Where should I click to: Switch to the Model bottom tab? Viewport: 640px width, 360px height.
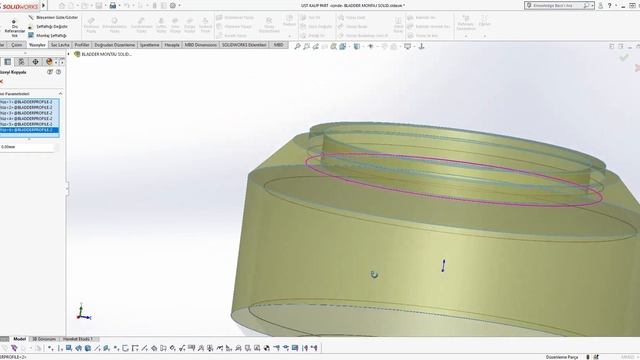point(19,339)
